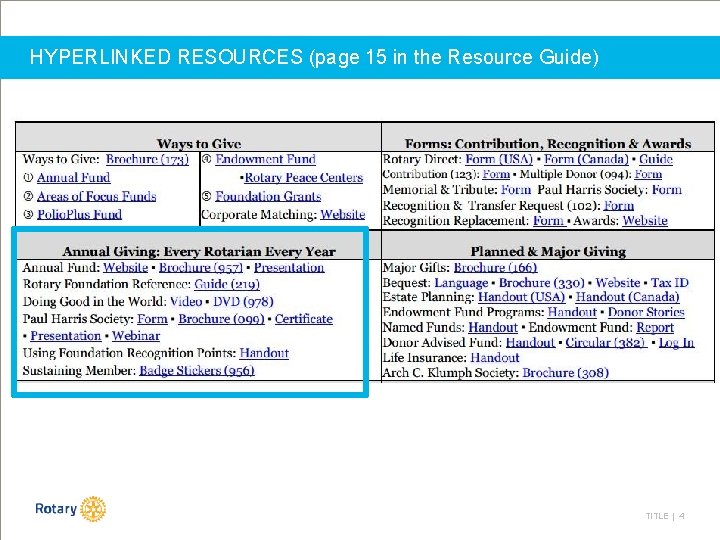This screenshot has height=540, width=720.
Task: Play the Doing Good in the World Video
Action: 186,302
